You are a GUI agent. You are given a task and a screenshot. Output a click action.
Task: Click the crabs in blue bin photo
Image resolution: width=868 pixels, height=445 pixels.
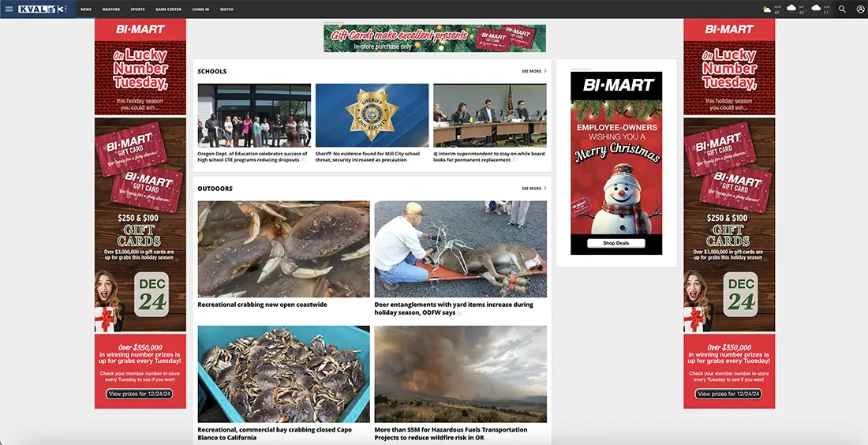283,374
